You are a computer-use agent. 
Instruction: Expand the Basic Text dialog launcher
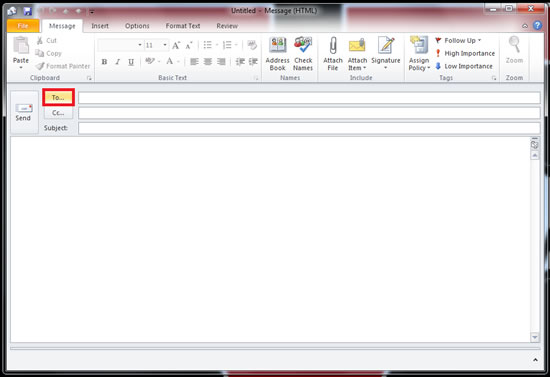[256, 78]
